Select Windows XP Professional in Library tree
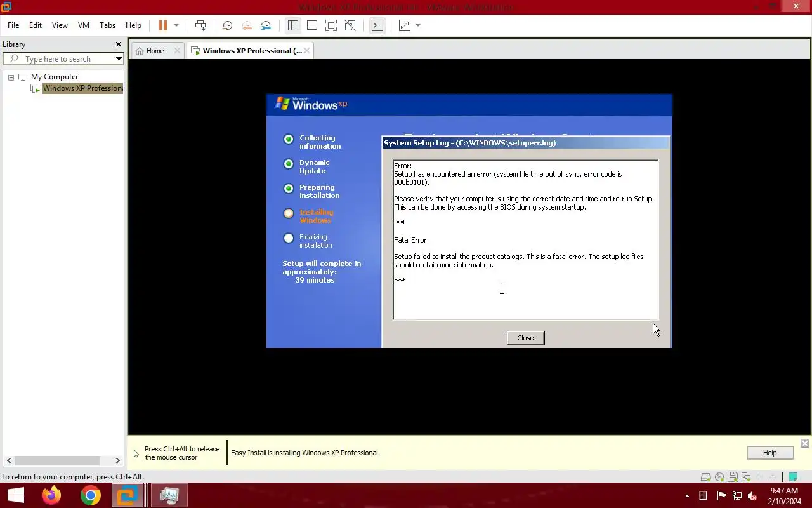The height and width of the screenshot is (508, 812). (82, 88)
